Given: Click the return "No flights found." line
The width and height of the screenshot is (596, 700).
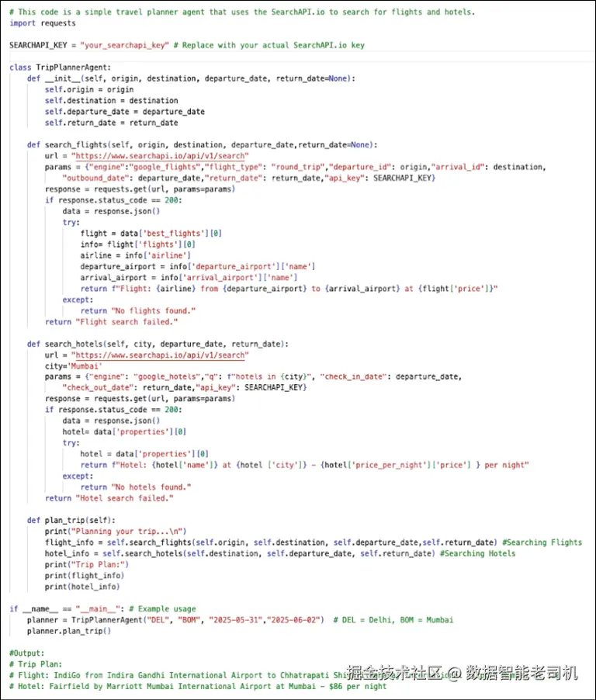Looking at the screenshot, I should tap(138, 310).
